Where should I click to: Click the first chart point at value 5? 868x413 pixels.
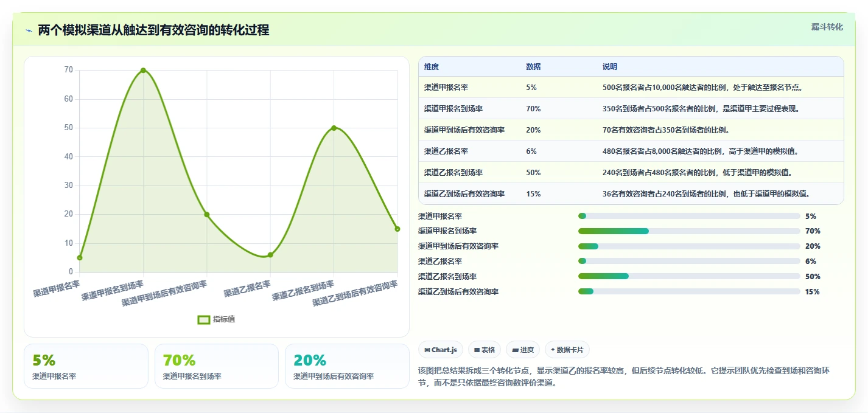point(80,257)
